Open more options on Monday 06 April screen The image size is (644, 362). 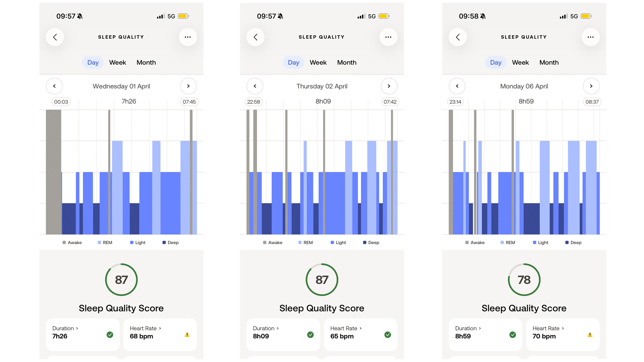point(591,37)
